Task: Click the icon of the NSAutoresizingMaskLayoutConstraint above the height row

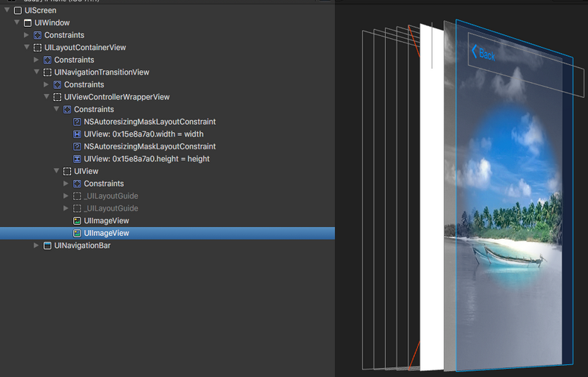Action: [x=77, y=146]
